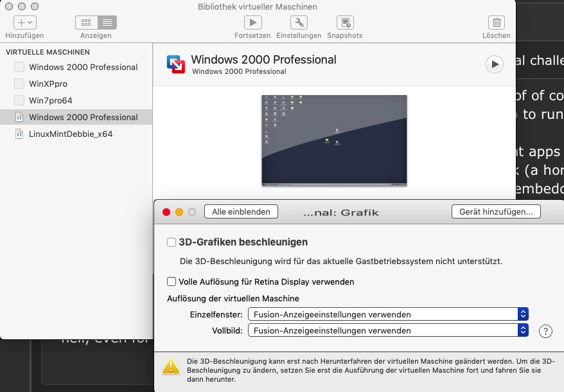This screenshot has width=564, height=392.
Task: Select WinXPpro virtual machine
Action: point(76,84)
